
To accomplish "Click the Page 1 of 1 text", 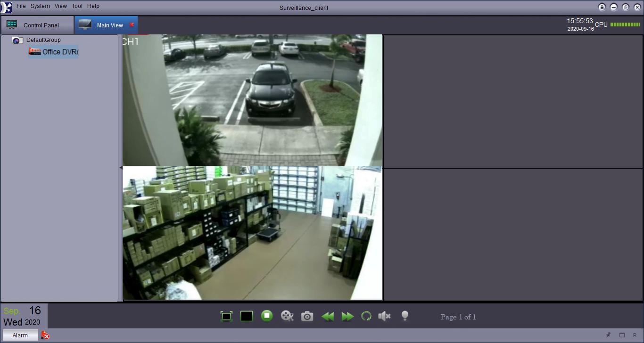I will pyautogui.click(x=458, y=317).
